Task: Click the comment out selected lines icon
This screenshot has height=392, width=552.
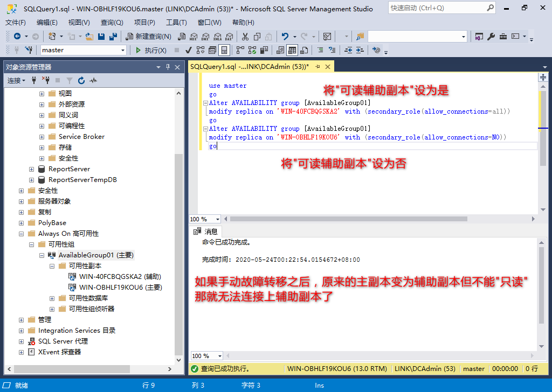Action: [320, 50]
